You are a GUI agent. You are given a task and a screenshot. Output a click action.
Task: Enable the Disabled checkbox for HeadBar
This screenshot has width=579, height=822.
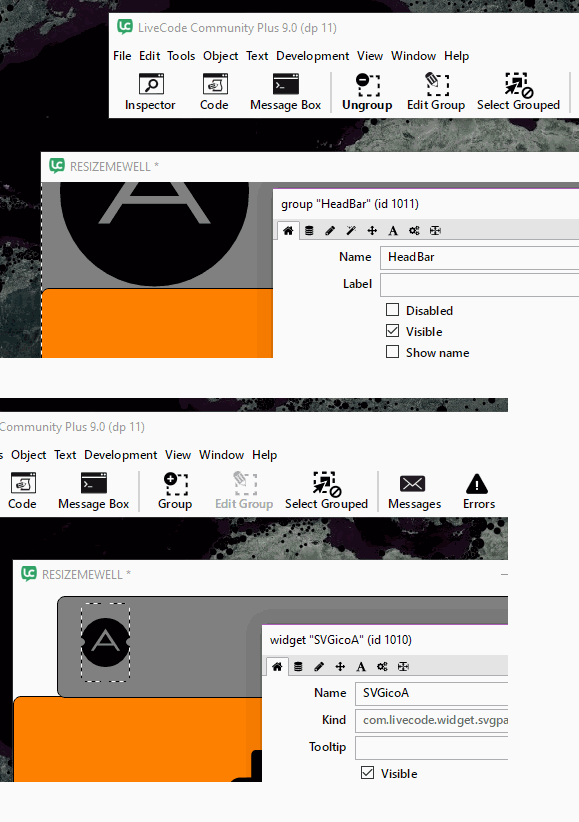[x=392, y=310]
